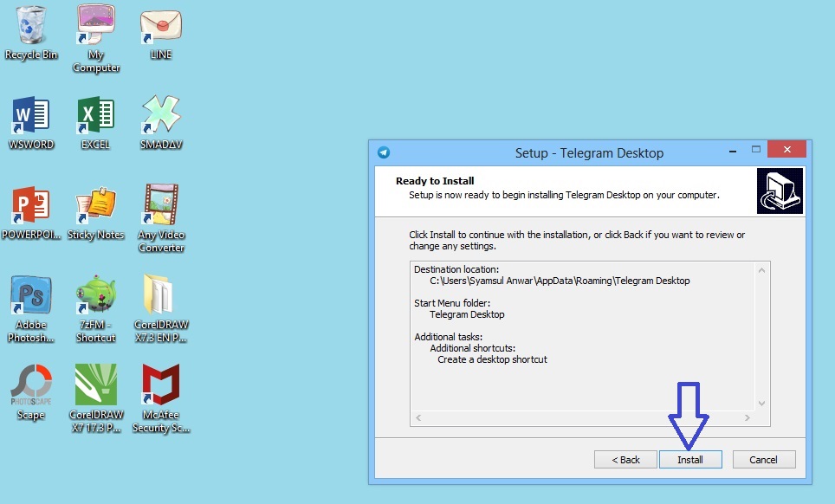Screen dimensions: 835x504
Task: Minimize the Telegram setup window
Action: pyautogui.click(x=733, y=151)
